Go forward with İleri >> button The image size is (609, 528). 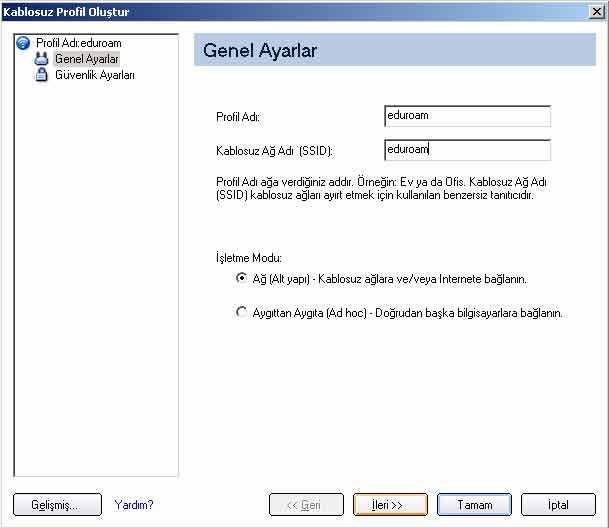390,505
